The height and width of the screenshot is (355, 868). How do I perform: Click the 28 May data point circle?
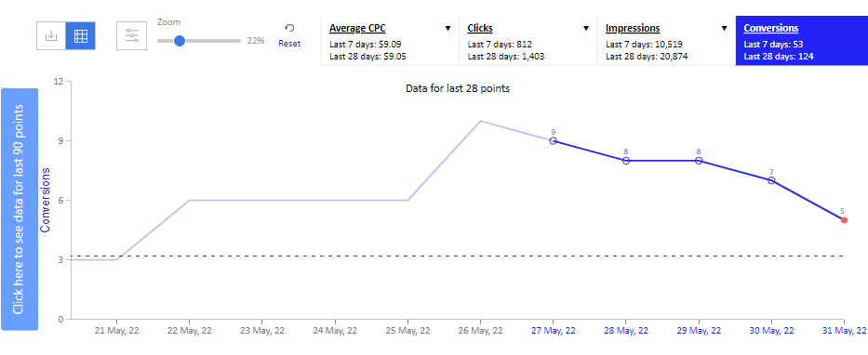pyautogui.click(x=625, y=161)
